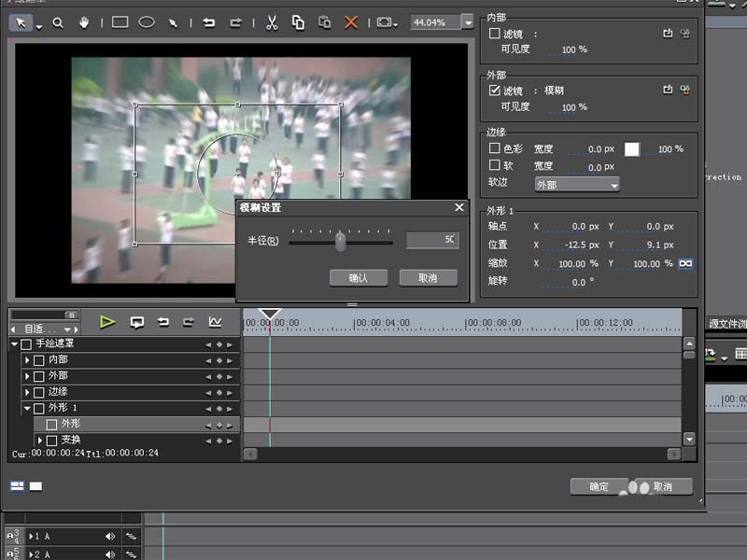747x560 pixels.
Task: Toggle the keyframe graph view icon
Action: coord(215,322)
